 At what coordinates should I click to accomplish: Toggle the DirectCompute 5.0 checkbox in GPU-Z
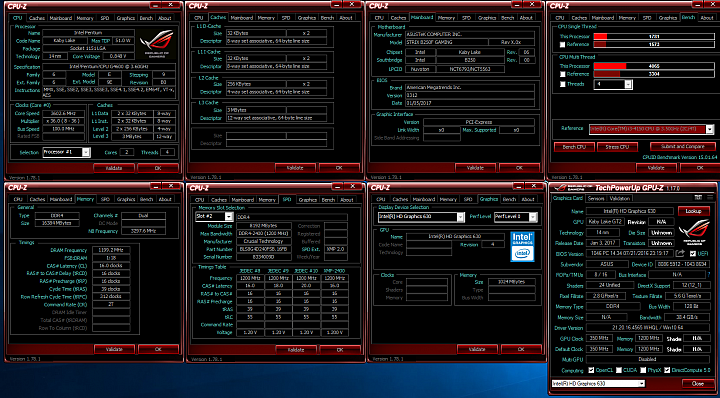667,370
